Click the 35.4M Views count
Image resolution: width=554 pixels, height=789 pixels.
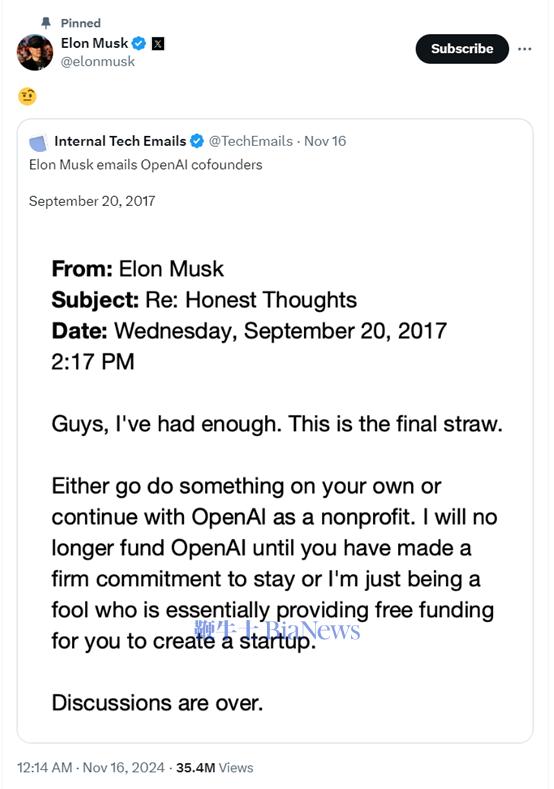click(214, 767)
